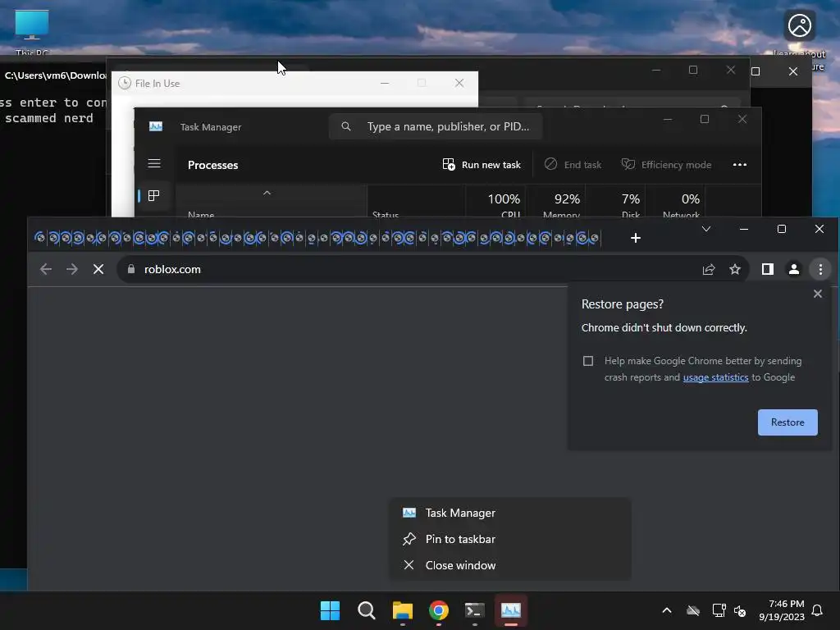Open the notifications bell
The image size is (840, 630).
tap(818, 610)
